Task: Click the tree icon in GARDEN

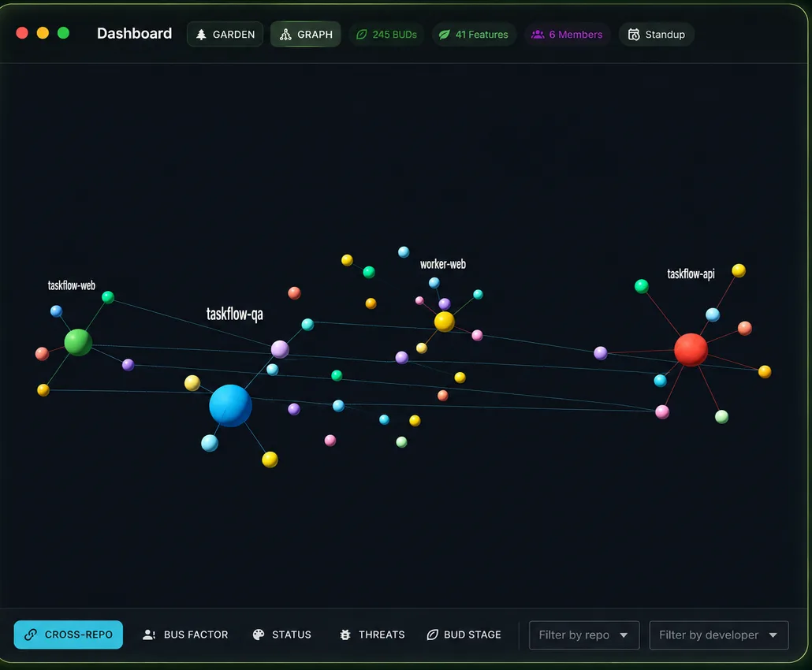Action: click(x=202, y=35)
